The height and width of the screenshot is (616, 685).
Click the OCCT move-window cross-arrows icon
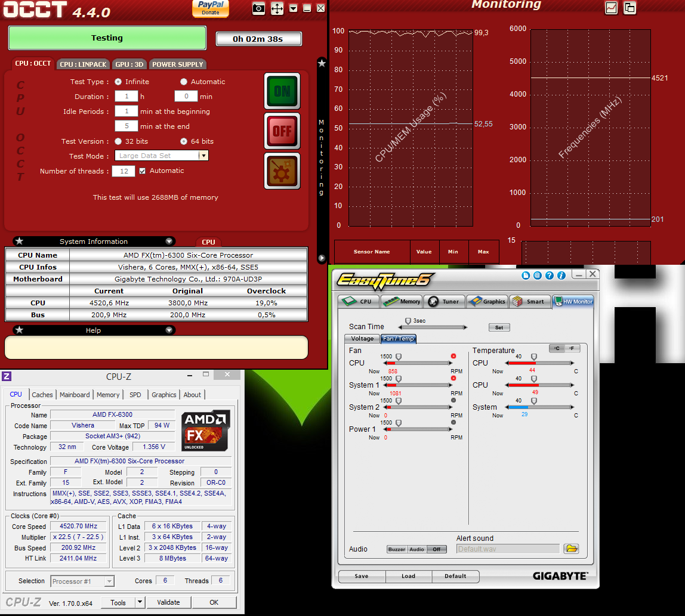(x=277, y=8)
